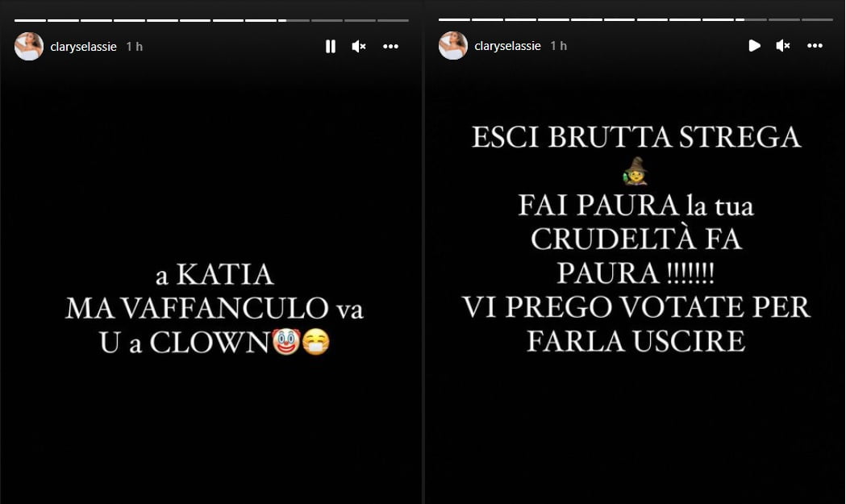This screenshot has width=846, height=504.
Task: Open more options on left story
Action: point(390,47)
